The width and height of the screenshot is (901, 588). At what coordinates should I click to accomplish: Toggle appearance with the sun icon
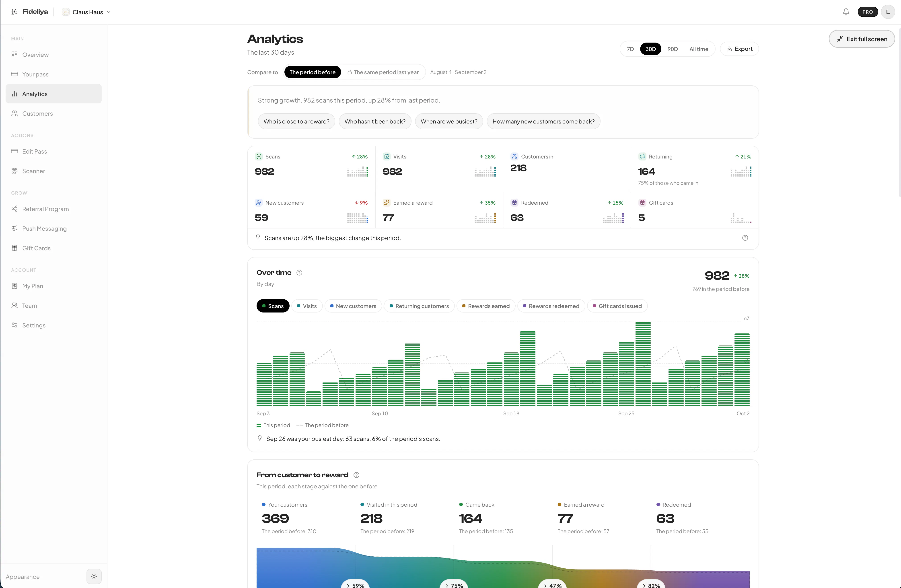(94, 576)
